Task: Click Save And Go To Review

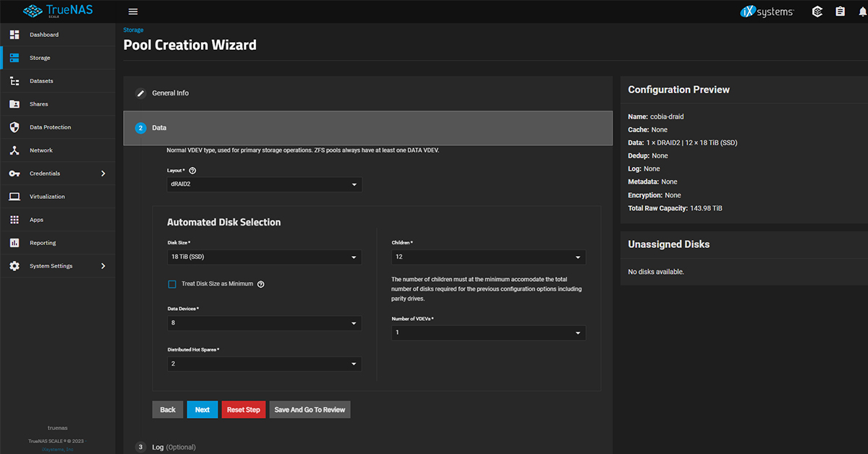Action: click(x=310, y=410)
